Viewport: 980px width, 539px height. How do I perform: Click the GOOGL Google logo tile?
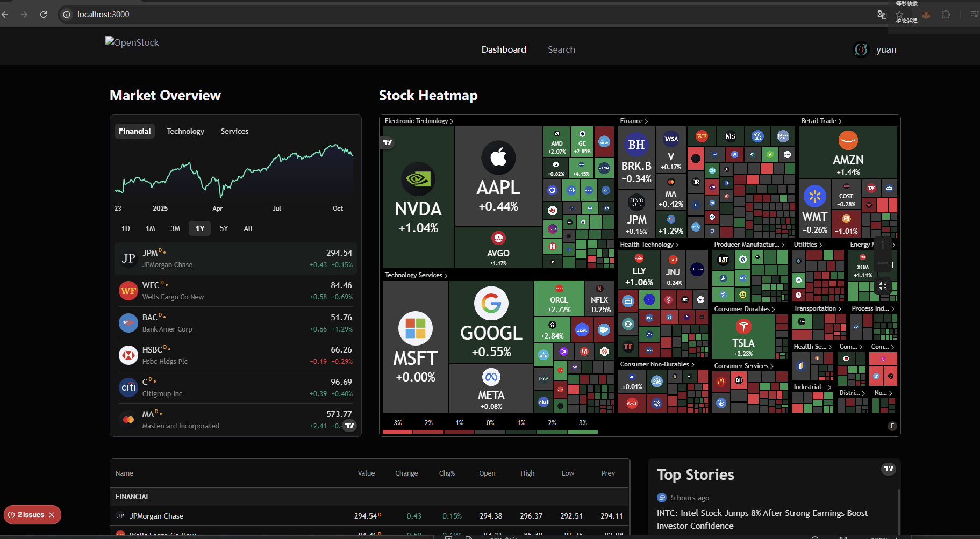tap(491, 322)
